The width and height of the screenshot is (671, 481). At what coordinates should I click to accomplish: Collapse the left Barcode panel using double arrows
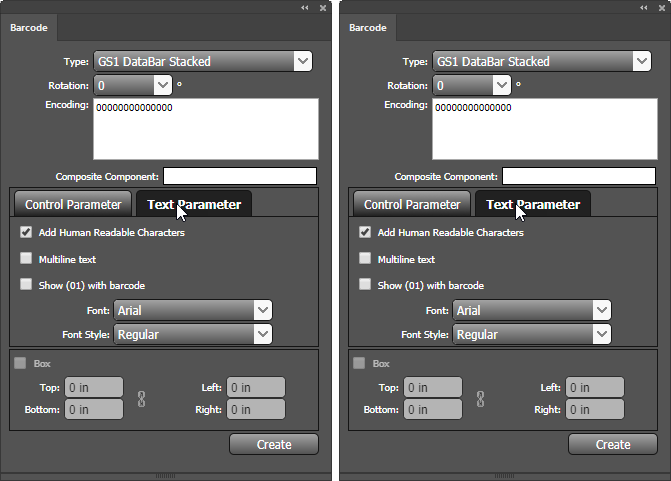click(305, 7)
